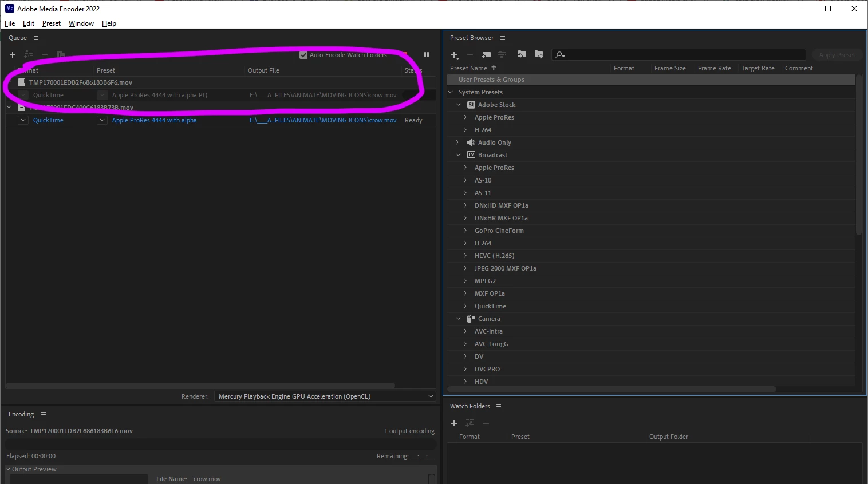Click the export presets icon
The height and width of the screenshot is (484, 868).
(x=539, y=55)
